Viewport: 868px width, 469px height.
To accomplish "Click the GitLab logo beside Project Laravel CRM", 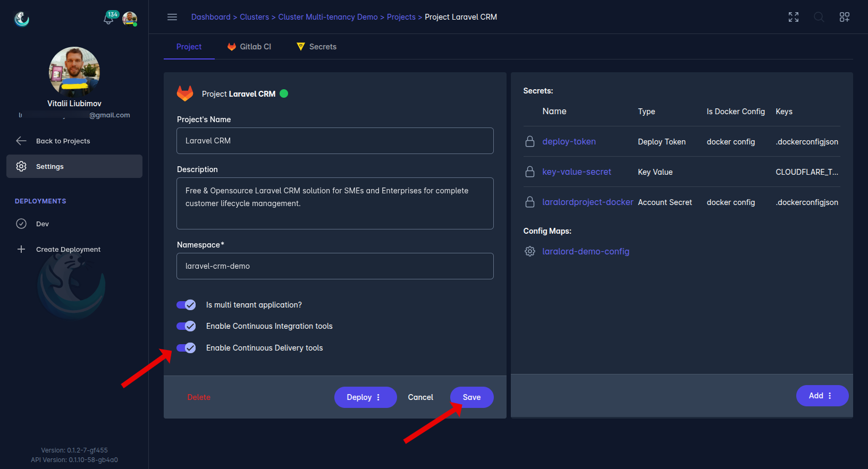I will coord(185,93).
